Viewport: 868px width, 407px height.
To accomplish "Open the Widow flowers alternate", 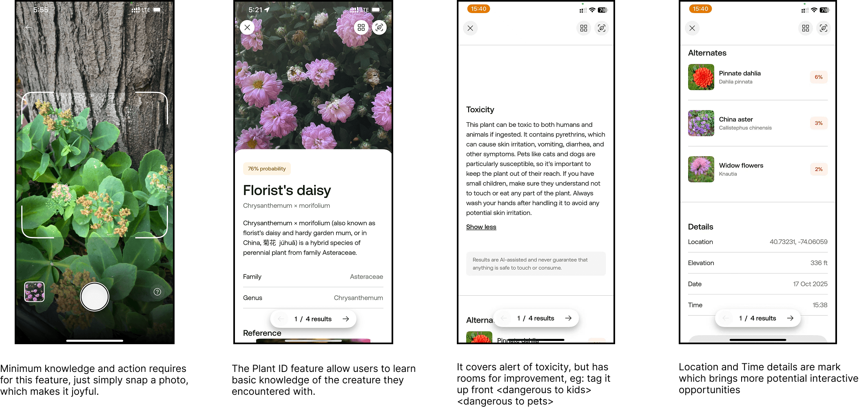I will [x=758, y=169].
